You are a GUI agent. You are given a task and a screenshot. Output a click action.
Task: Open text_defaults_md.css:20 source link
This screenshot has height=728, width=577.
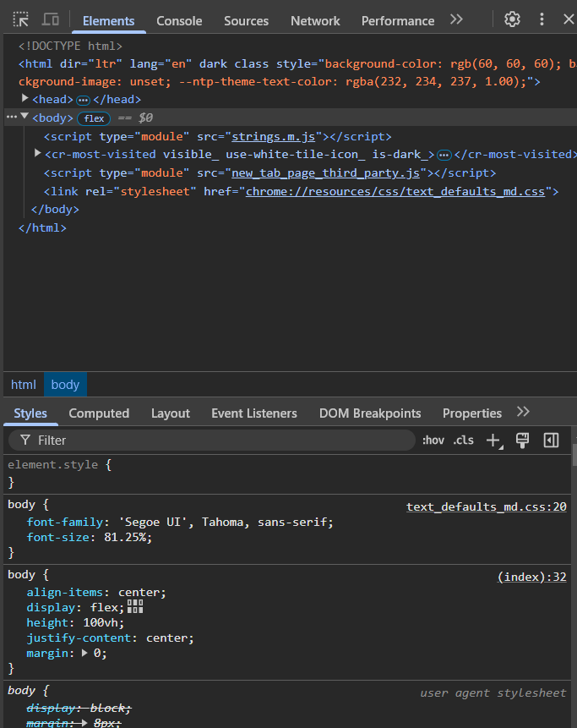[x=487, y=506]
